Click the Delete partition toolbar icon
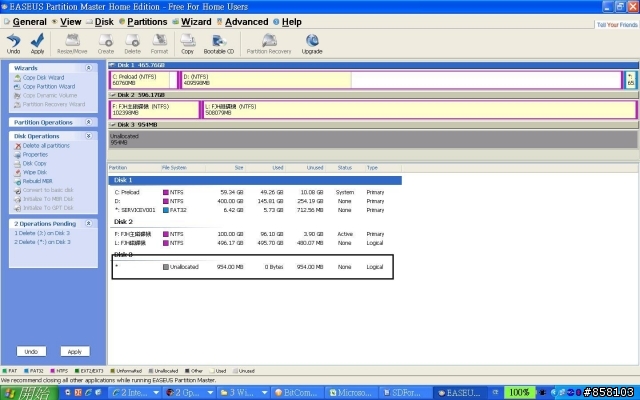Viewport: 640px width, 400px height. [x=132, y=44]
